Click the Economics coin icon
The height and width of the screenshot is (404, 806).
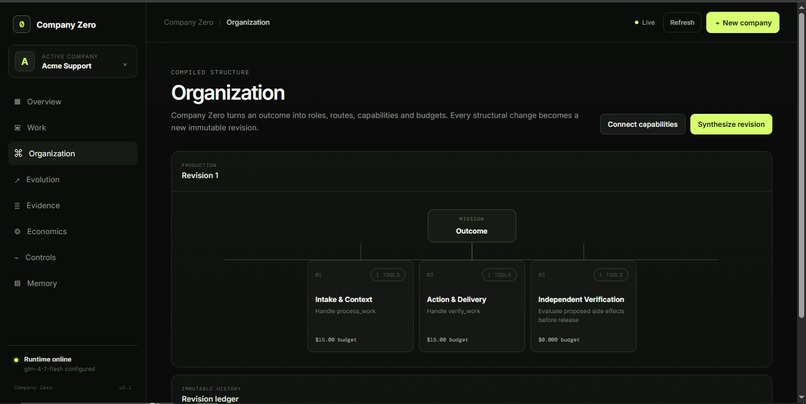17,231
